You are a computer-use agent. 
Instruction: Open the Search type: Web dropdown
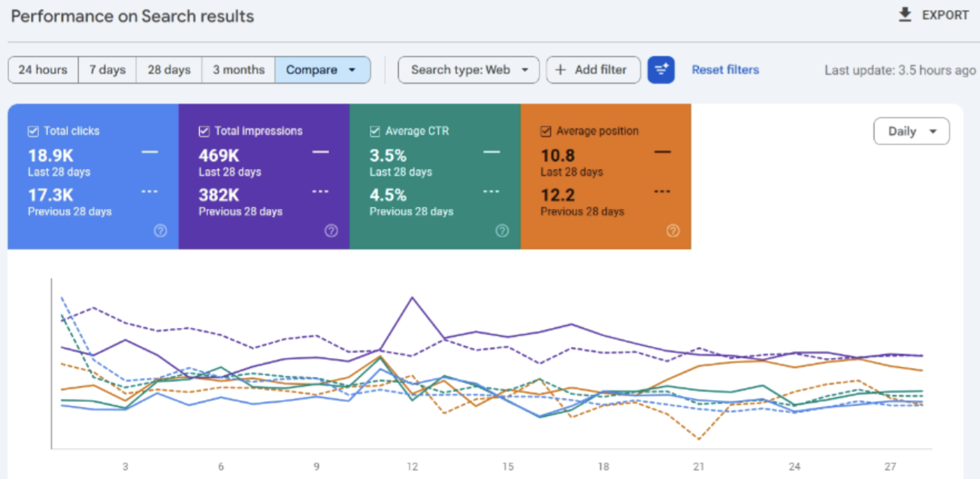[x=468, y=69]
